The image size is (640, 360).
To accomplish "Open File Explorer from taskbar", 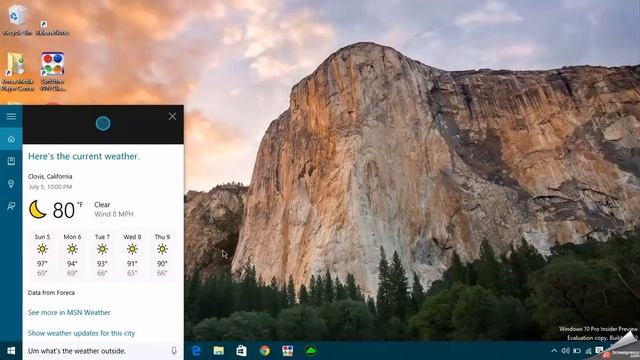I will (219, 351).
